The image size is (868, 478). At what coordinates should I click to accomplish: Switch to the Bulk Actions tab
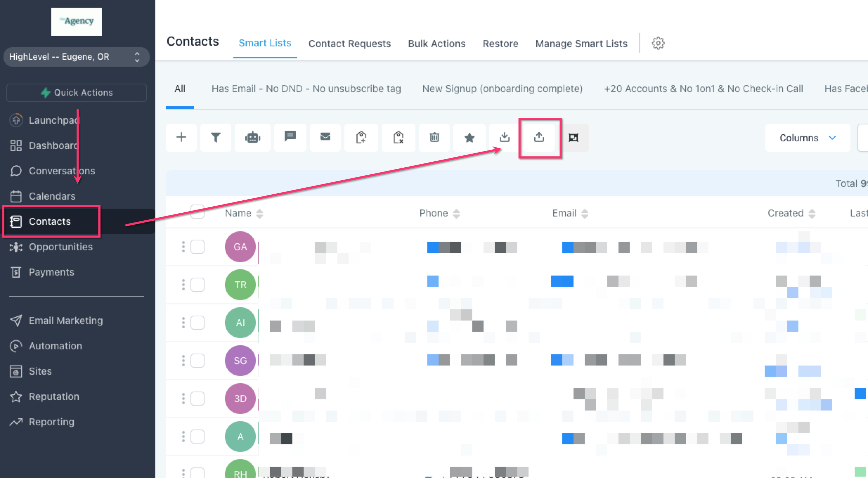pyautogui.click(x=436, y=44)
